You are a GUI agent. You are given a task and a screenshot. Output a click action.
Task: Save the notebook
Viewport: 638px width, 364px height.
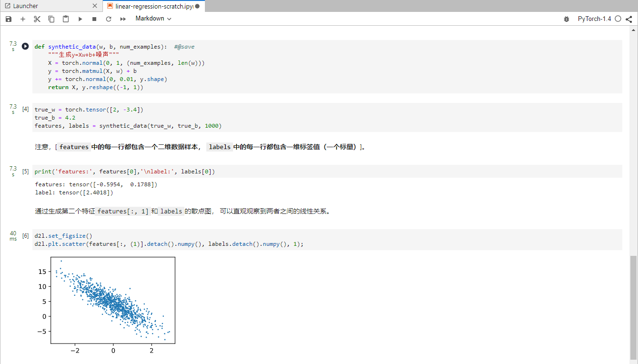click(8, 19)
